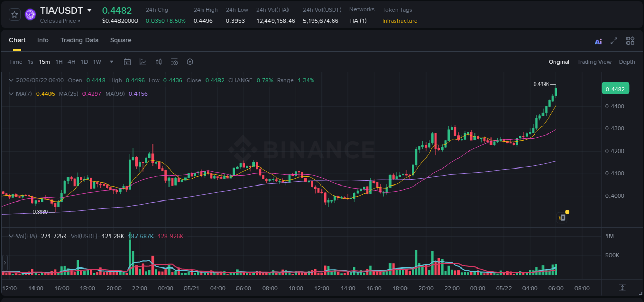The height and width of the screenshot is (302, 644).
Task: Click the 24h Low value 0.3953
Action: pos(235,21)
